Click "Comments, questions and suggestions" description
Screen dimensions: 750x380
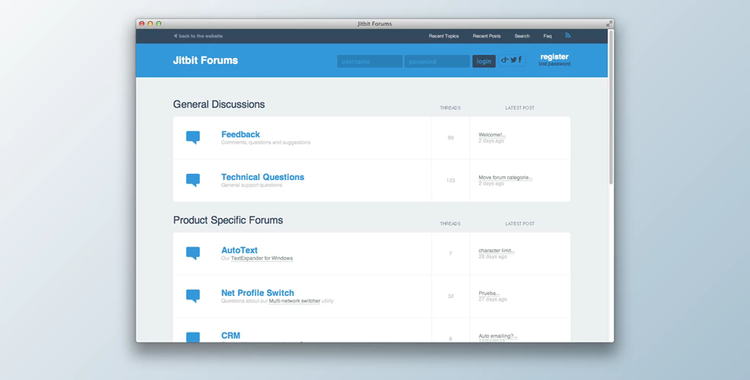point(265,143)
